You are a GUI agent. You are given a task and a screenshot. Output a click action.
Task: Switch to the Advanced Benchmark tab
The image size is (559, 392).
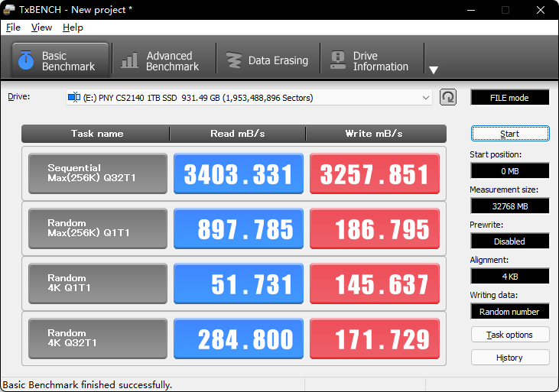pyautogui.click(x=164, y=61)
